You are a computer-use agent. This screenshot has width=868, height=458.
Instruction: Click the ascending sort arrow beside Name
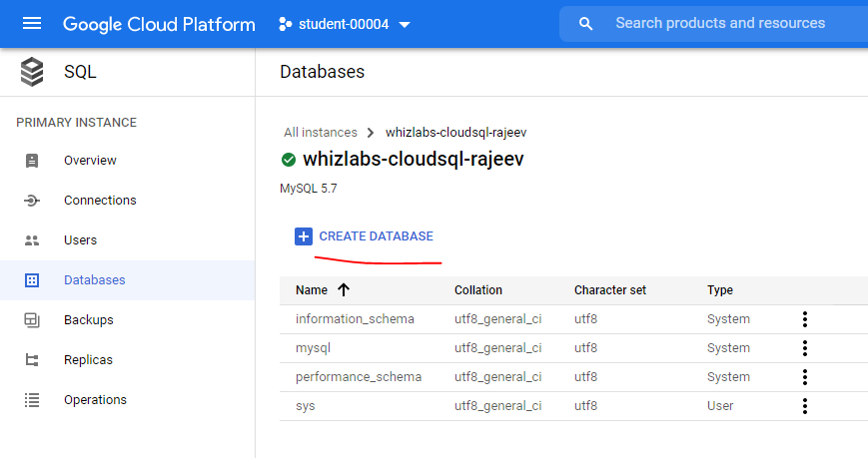tap(344, 289)
